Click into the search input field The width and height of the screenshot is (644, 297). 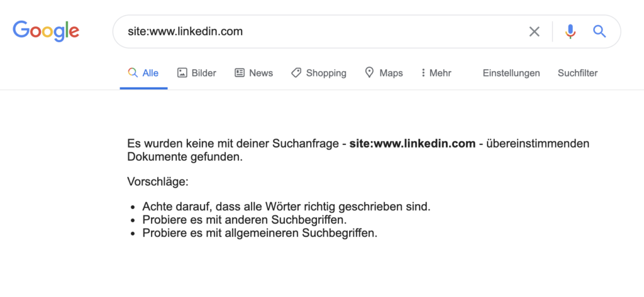(x=314, y=31)
